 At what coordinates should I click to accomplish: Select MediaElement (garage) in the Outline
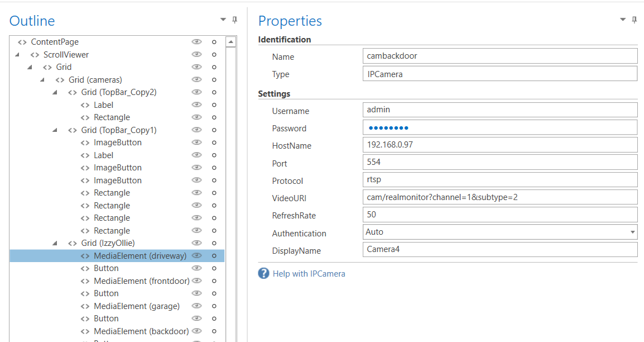pos(117,306)
